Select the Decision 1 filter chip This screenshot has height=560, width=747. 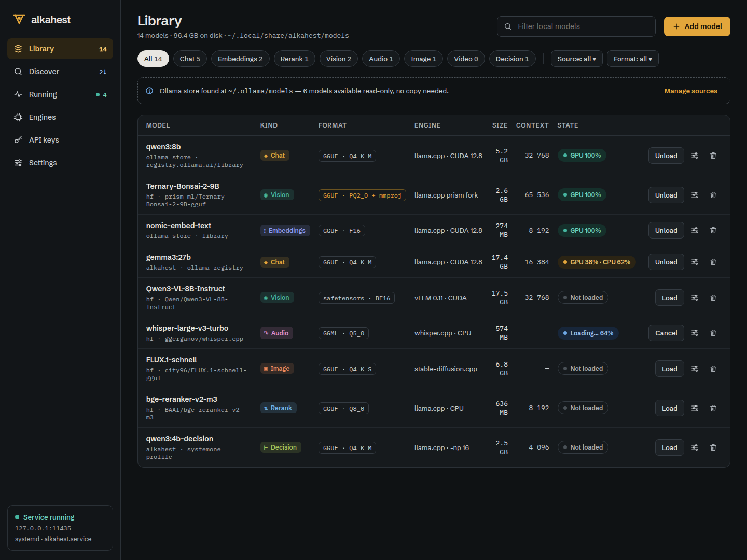[x=513, y=59]
